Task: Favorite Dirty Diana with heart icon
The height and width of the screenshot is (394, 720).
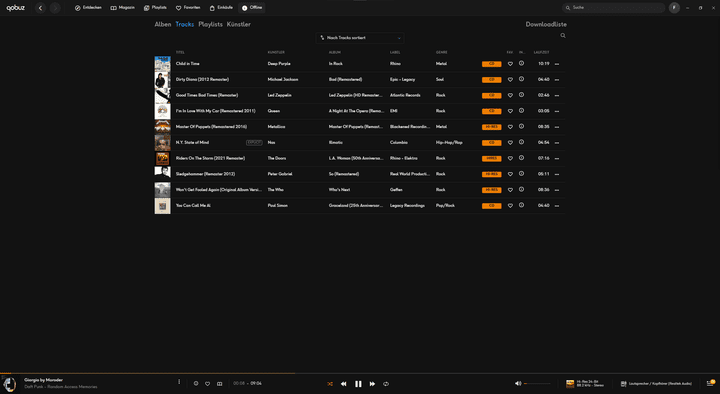Action: click(510, 79)
